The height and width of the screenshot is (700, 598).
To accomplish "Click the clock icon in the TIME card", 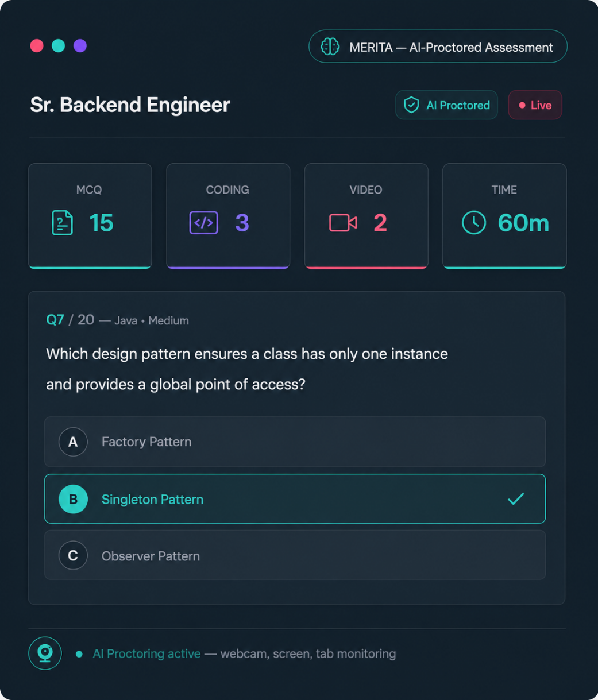I will coord(474,223).
